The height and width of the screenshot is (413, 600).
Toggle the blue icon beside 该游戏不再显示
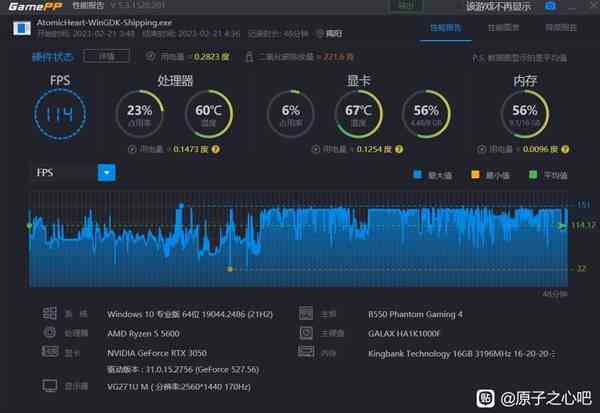[550, 7]
